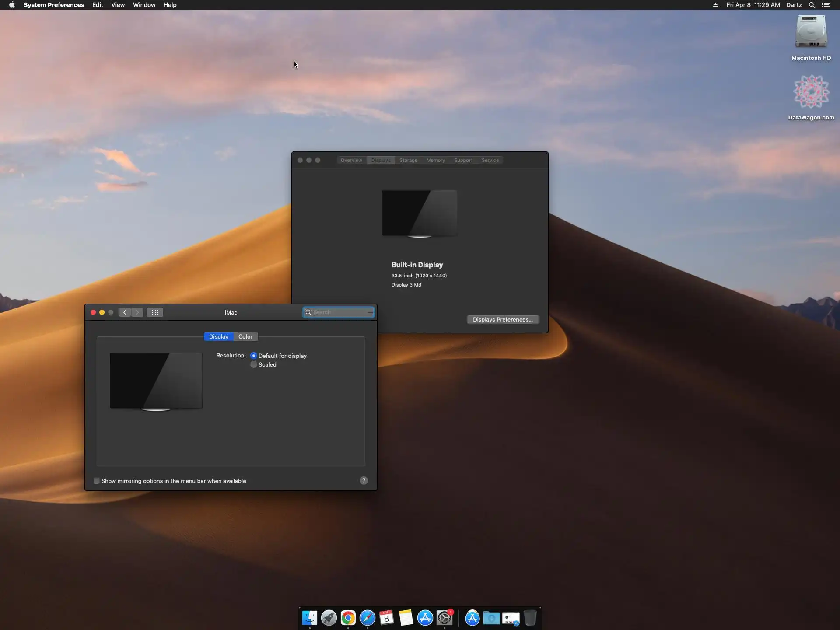
Task: Click the eject icon in menu bar
Action: click(x=715, y=5)
